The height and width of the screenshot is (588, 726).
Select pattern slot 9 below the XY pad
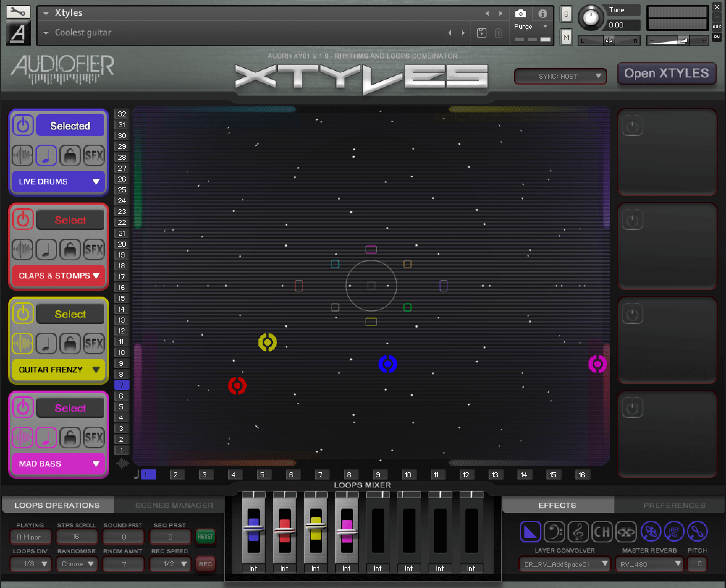click(379, 474)
